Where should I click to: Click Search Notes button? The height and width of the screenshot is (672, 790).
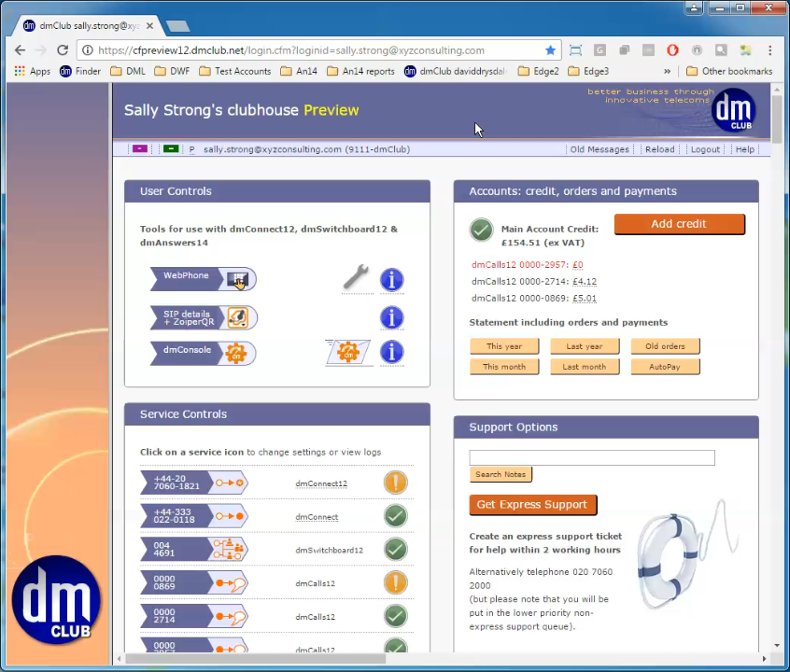501,474
